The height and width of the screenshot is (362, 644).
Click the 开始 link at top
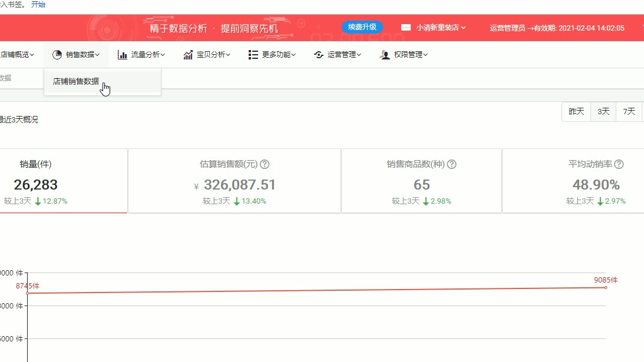click(38, 5)
